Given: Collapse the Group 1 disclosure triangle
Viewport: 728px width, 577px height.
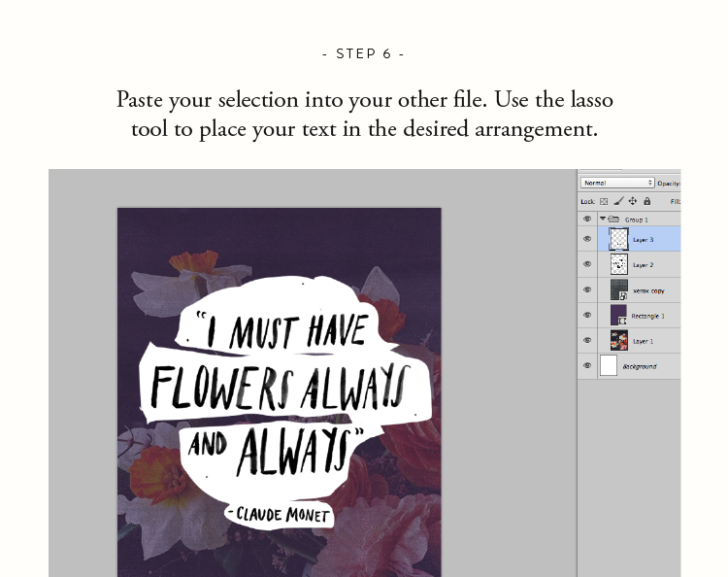Looking at the screenshot, I should point(603,219).
